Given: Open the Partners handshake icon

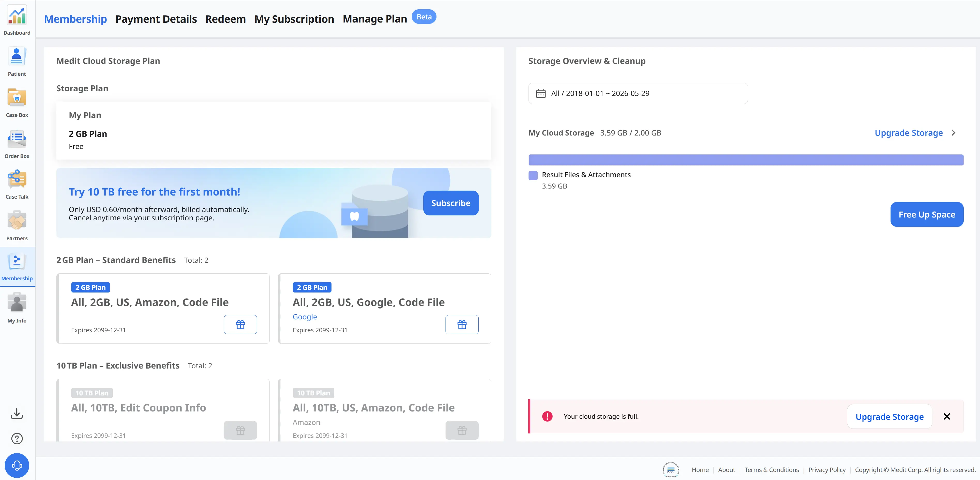Looking at the screenshot, I should click(x=17, y=220).
